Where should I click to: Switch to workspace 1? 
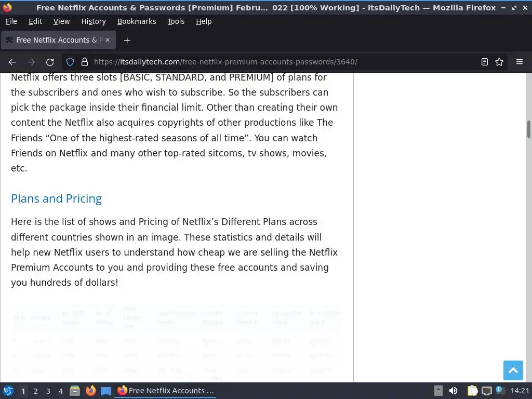(23, 391)
